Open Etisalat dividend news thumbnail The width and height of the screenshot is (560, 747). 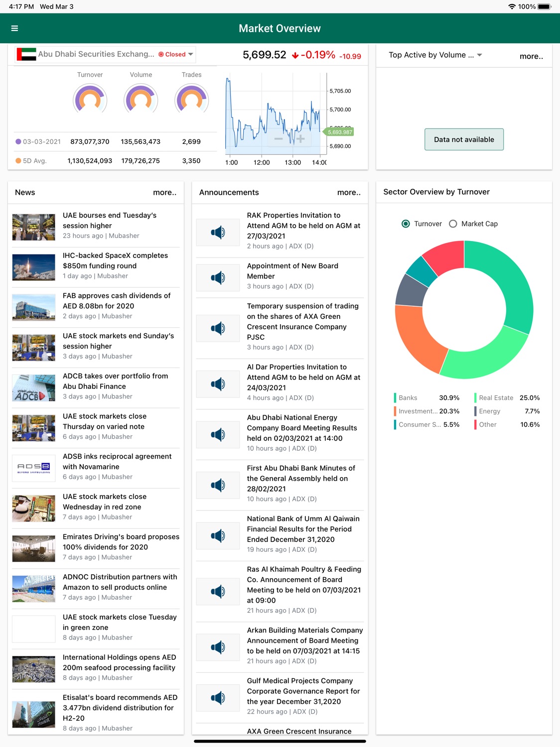pos(34,715)
